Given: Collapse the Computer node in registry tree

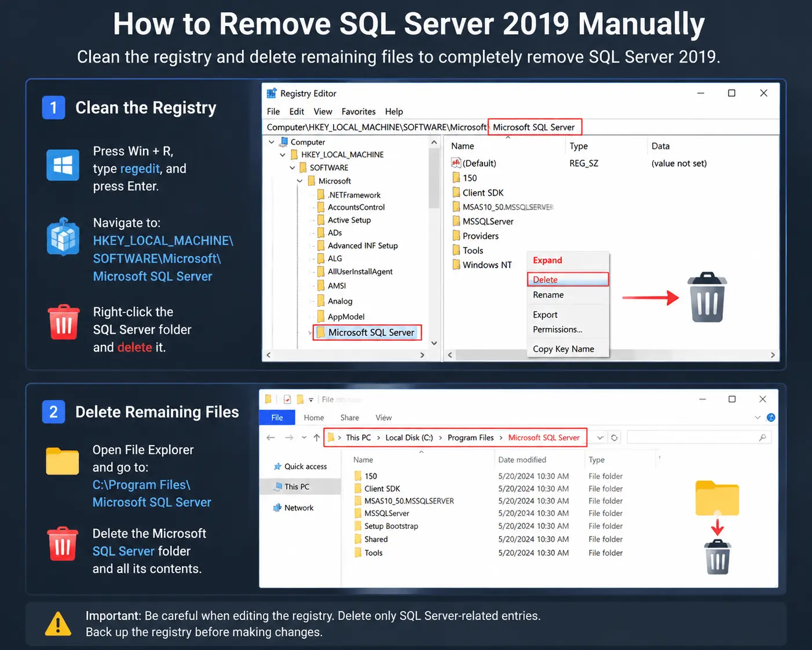Looking at the screenshot, I should click(272, 142).
